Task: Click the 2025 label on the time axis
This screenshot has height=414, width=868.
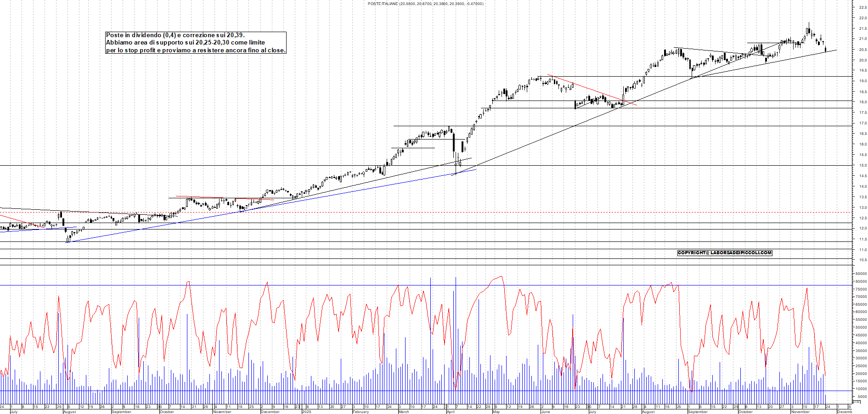Action: click(306, 412)
